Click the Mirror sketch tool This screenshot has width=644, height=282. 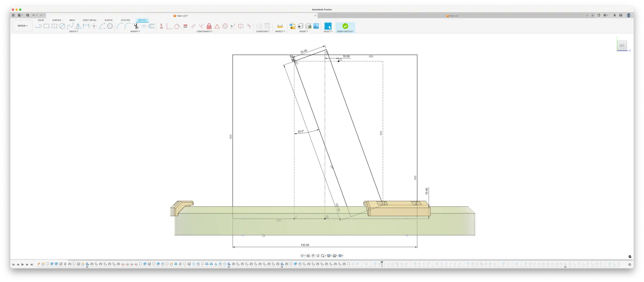tap(78, 26)
